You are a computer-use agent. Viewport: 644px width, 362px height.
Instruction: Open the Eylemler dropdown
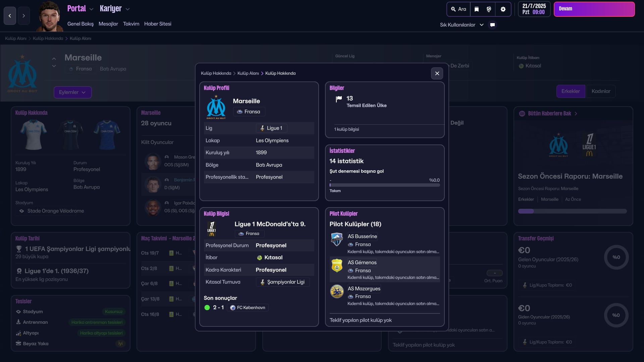(x=72, y=92)
